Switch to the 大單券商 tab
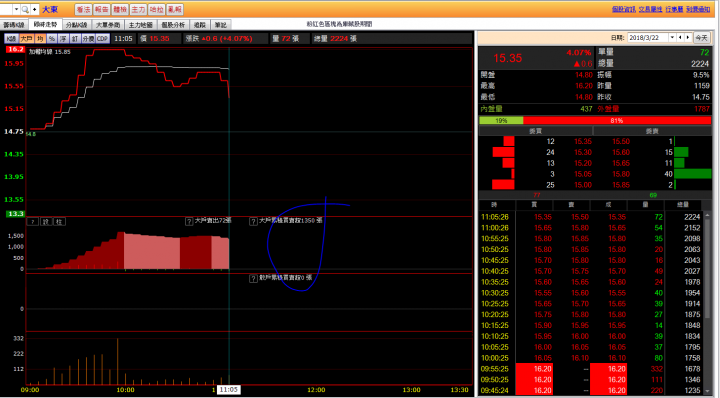Screen dimensions: 720x398 (108, 25)
